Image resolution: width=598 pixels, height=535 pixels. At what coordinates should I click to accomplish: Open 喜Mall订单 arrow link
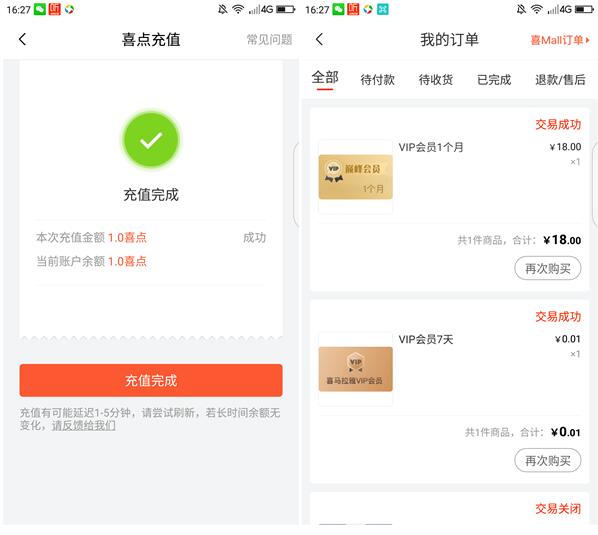[x=560, y=40]
